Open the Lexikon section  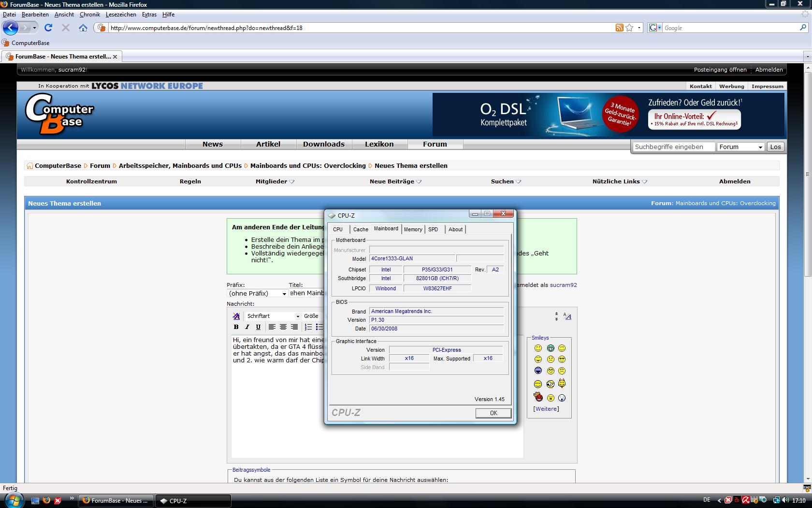379,144
